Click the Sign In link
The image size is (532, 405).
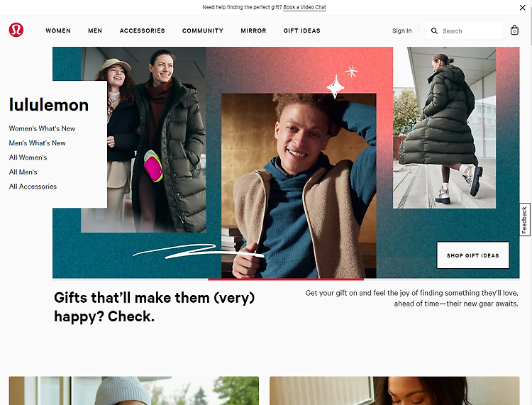(401, 30)
